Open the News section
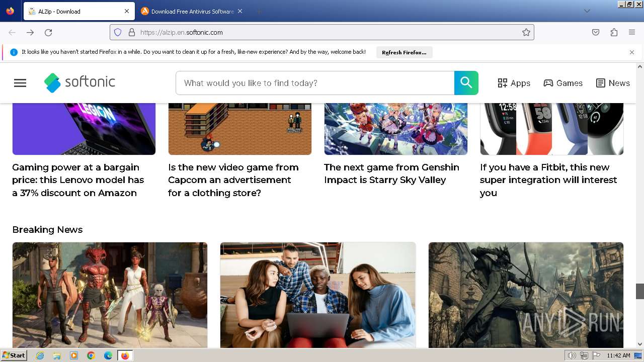 [x=613, y=83]
